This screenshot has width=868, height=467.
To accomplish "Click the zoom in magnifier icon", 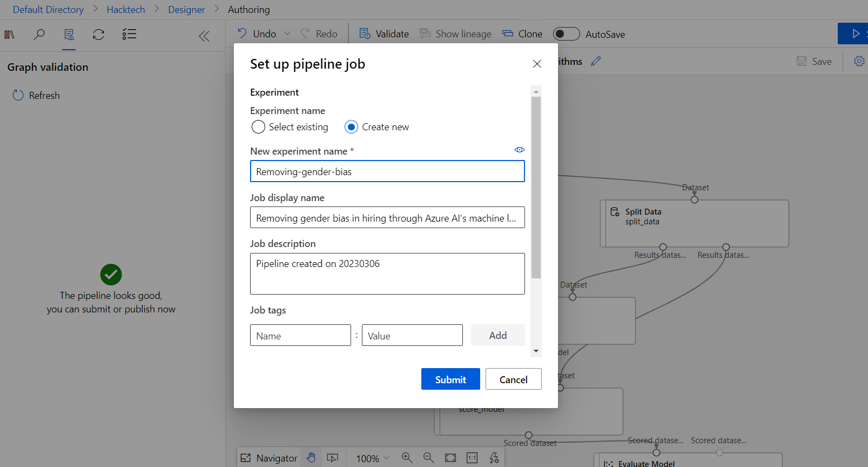I will tap(407, 458).
